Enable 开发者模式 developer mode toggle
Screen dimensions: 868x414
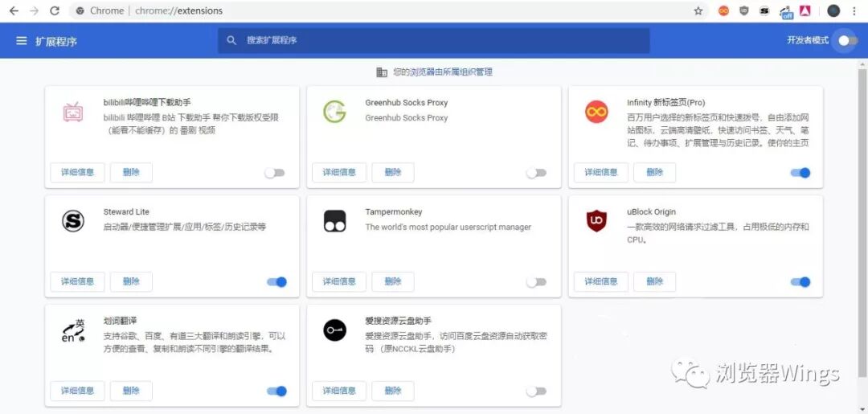(x=847, y=40)
